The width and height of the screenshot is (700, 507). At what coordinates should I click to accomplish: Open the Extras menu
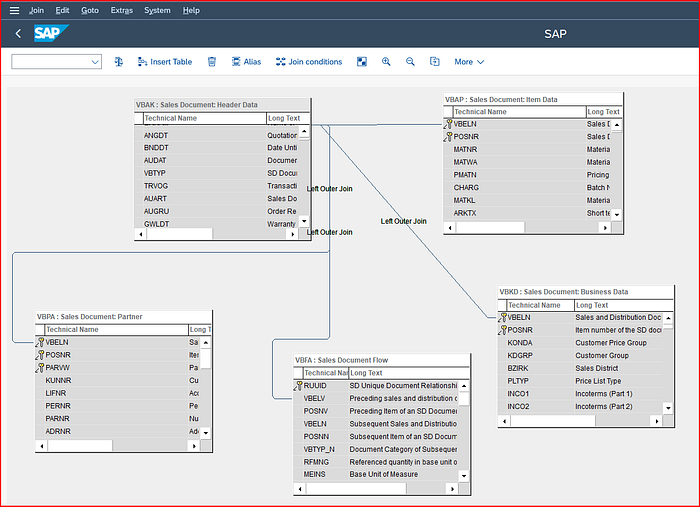121,10
